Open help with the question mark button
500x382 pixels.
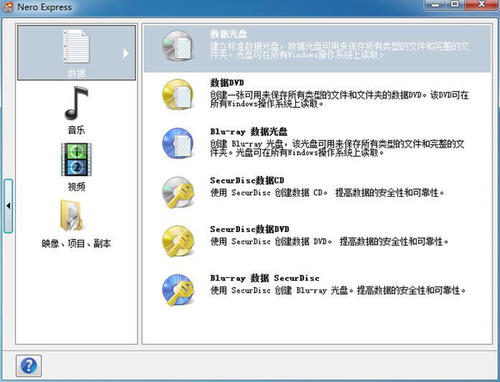29,366
